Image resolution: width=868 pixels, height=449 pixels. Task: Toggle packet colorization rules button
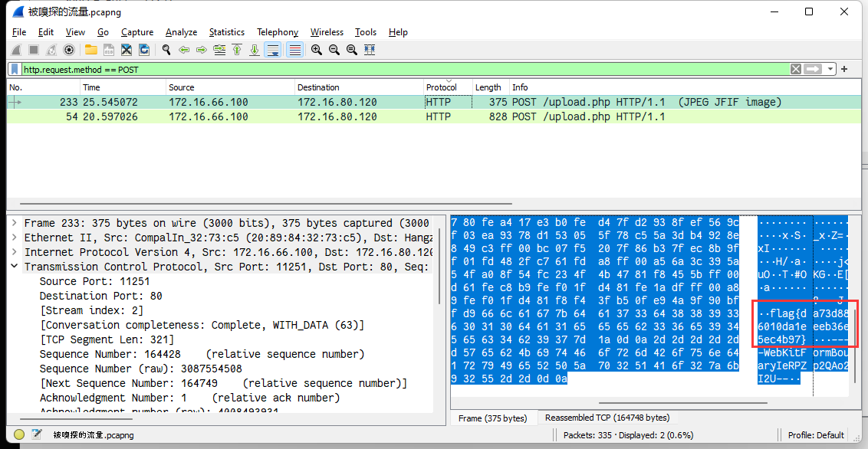coord(294,50)
